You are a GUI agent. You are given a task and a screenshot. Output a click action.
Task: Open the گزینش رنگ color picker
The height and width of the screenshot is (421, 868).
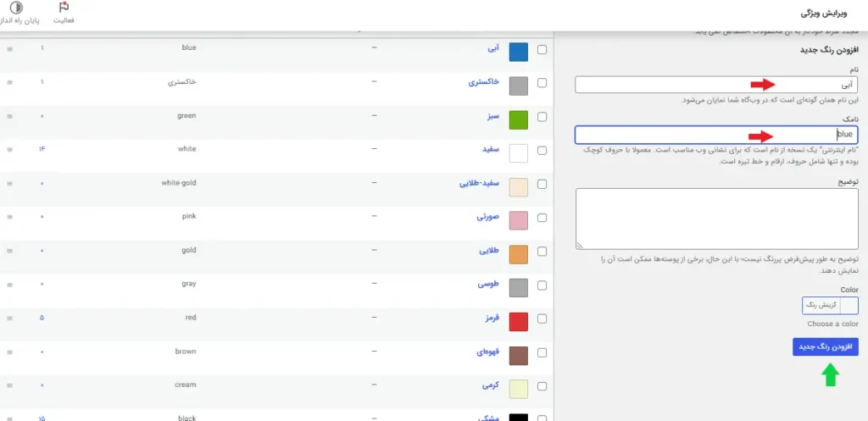tap(830, 305)
